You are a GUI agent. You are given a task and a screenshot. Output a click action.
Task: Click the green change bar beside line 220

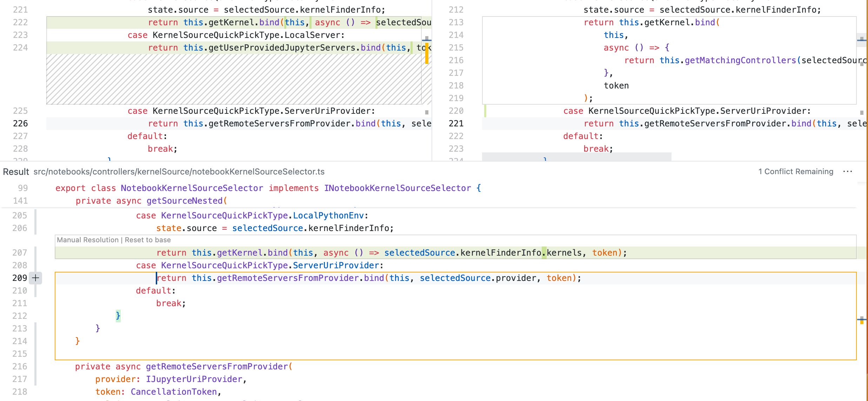pyautogui.click(x=485, y=111)
